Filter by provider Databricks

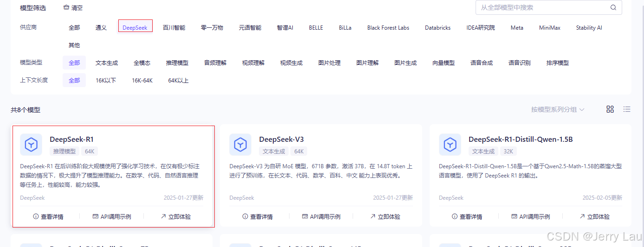point(438,27)
